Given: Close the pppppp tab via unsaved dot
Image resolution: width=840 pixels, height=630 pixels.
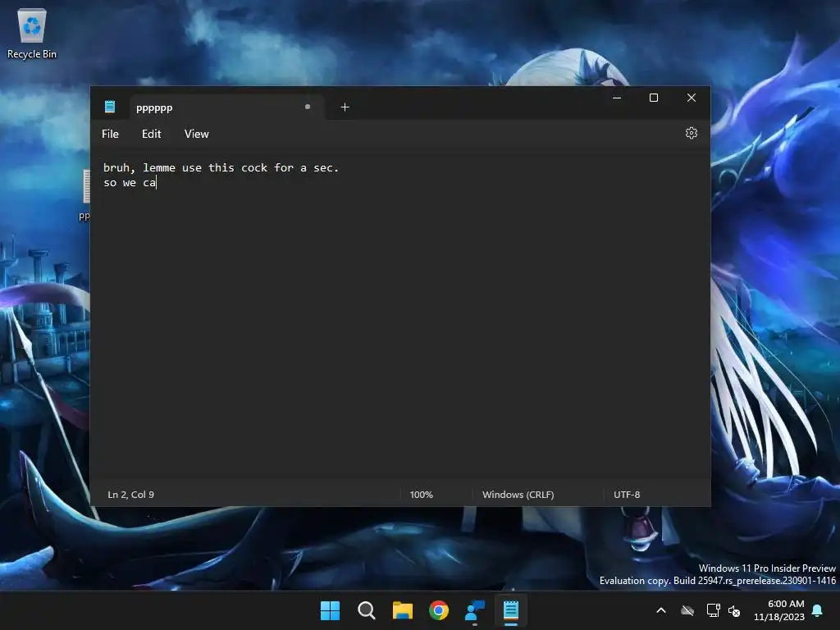Looking at the screenshot, I should [308, 107].
